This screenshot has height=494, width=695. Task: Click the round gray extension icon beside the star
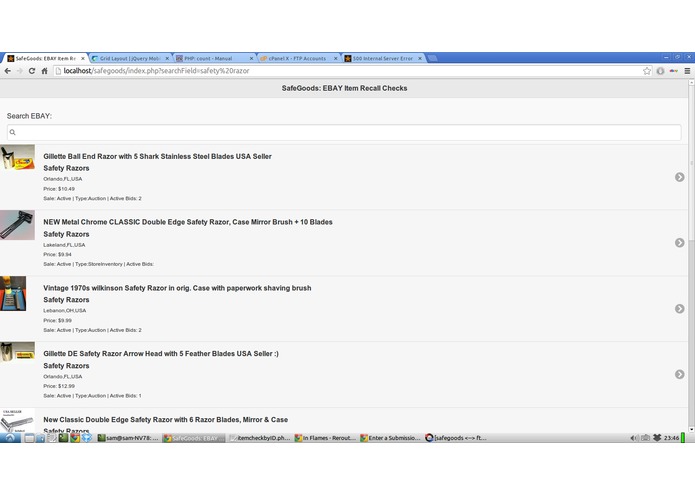[x=660, y=71]
